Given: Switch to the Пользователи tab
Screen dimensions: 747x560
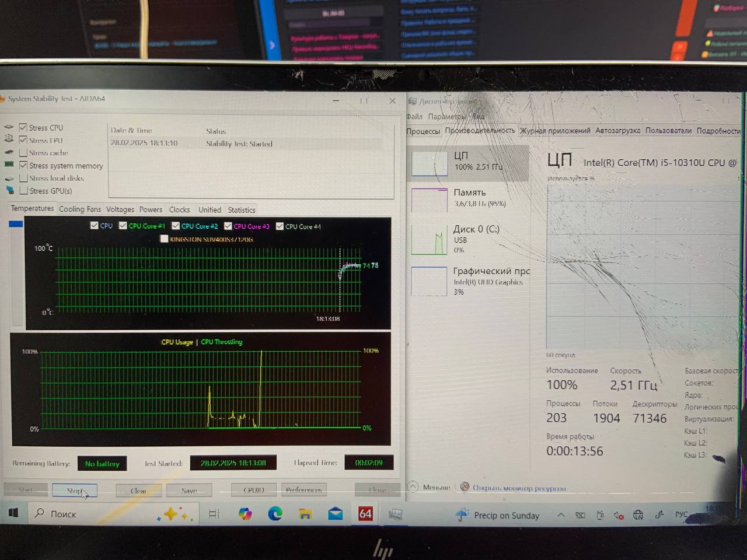Looking at the screenshot, I should pos(668,131).
